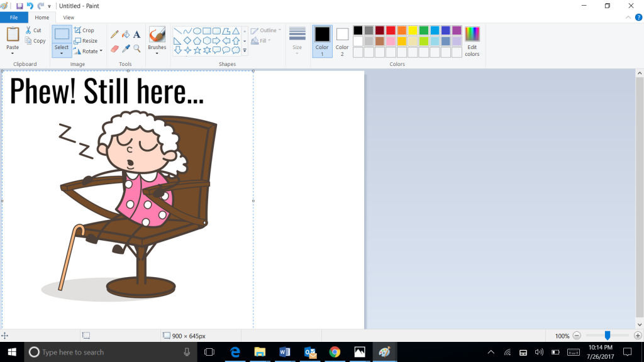This screenshot has height=362, width=644.
Task: Choose the Oval shape
Action: click(197, 30)
